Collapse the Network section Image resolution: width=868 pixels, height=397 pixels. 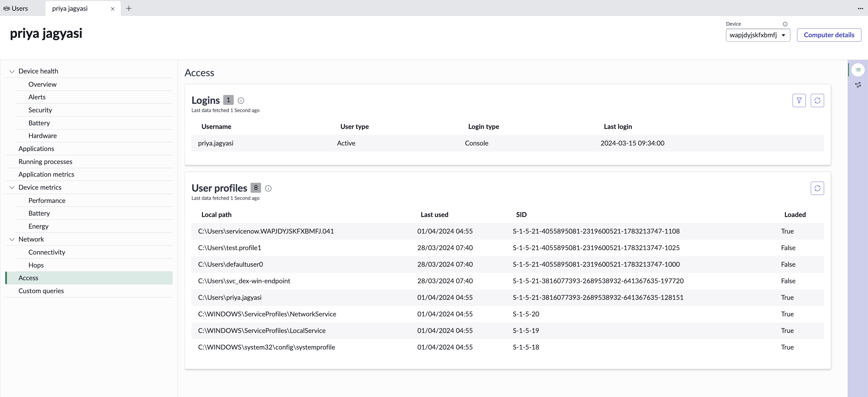12,239
